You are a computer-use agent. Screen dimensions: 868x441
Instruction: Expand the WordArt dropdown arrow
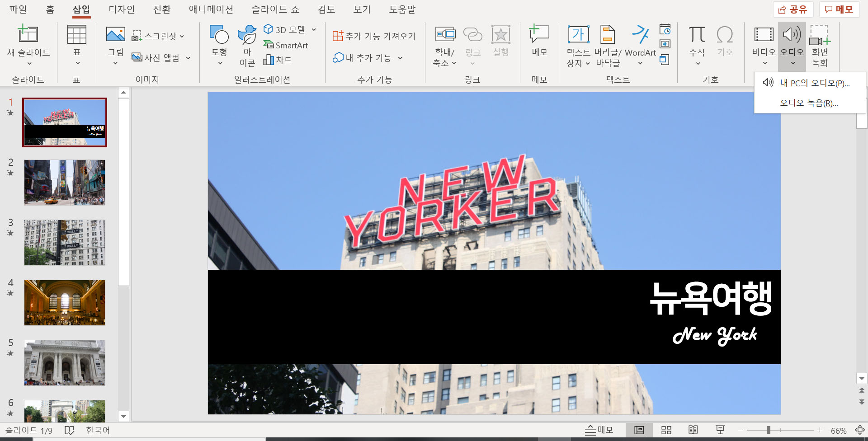[640, 63]
